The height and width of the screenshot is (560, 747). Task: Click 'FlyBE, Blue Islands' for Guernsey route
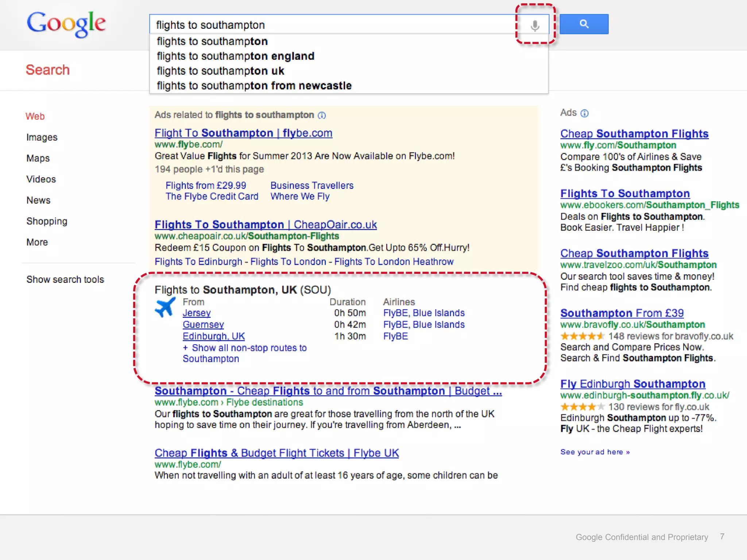pyautogui.click(x=424, y=325)
